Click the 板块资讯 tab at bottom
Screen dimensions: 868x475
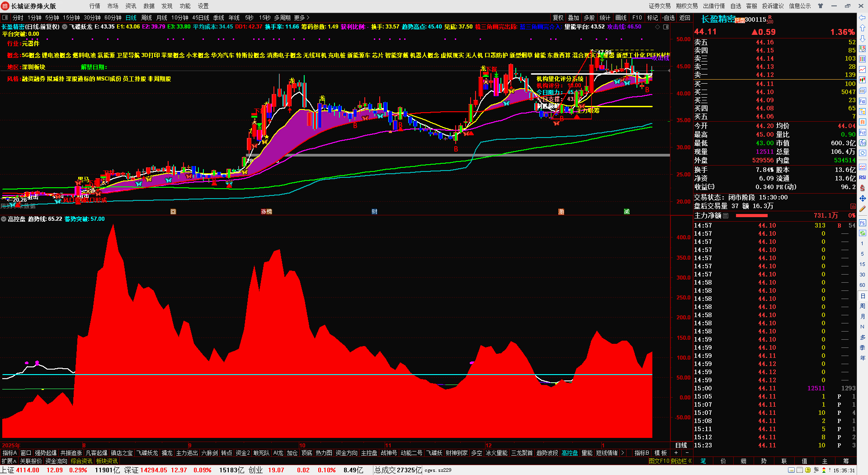click(107, 461)
